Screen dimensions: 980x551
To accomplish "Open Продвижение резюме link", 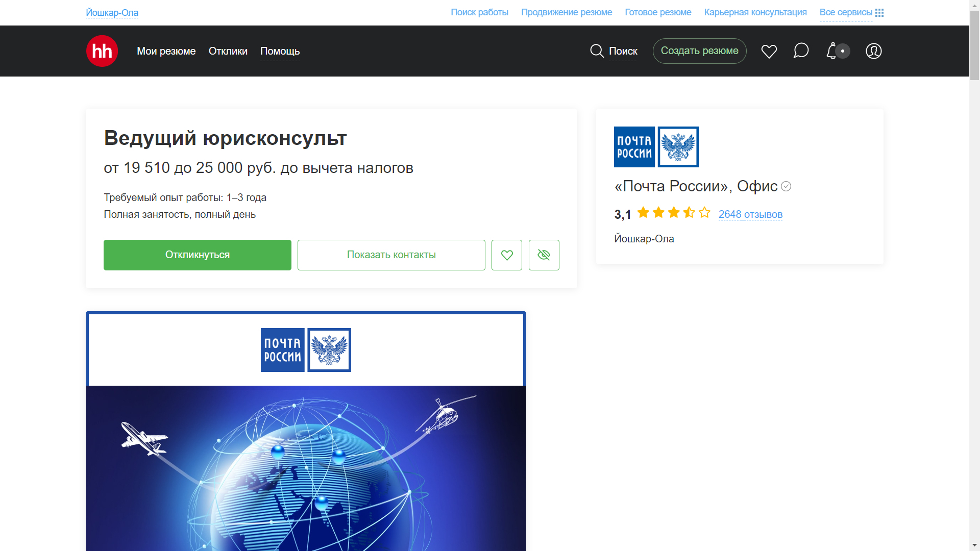I will (x=567, y=12).
